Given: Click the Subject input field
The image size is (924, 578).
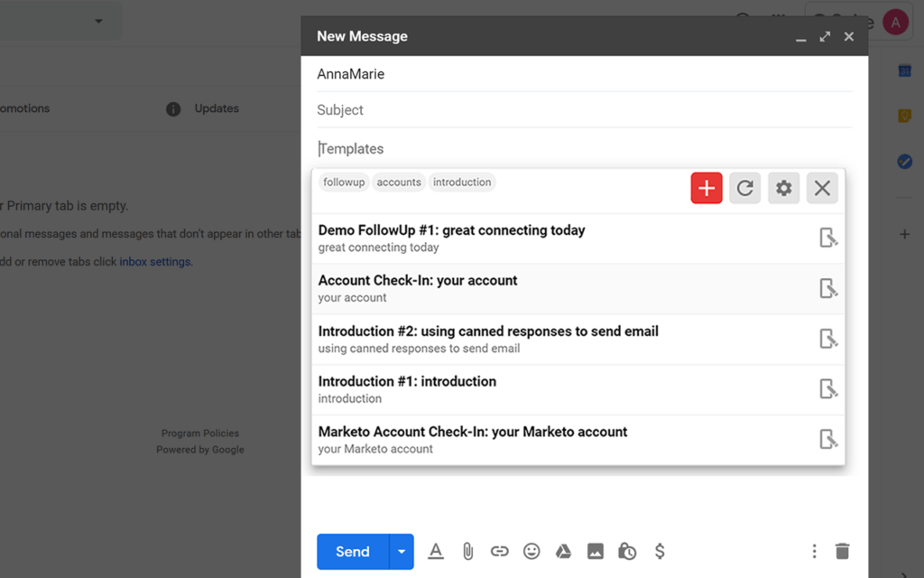Looking at the screenshot, I should 585,110.
